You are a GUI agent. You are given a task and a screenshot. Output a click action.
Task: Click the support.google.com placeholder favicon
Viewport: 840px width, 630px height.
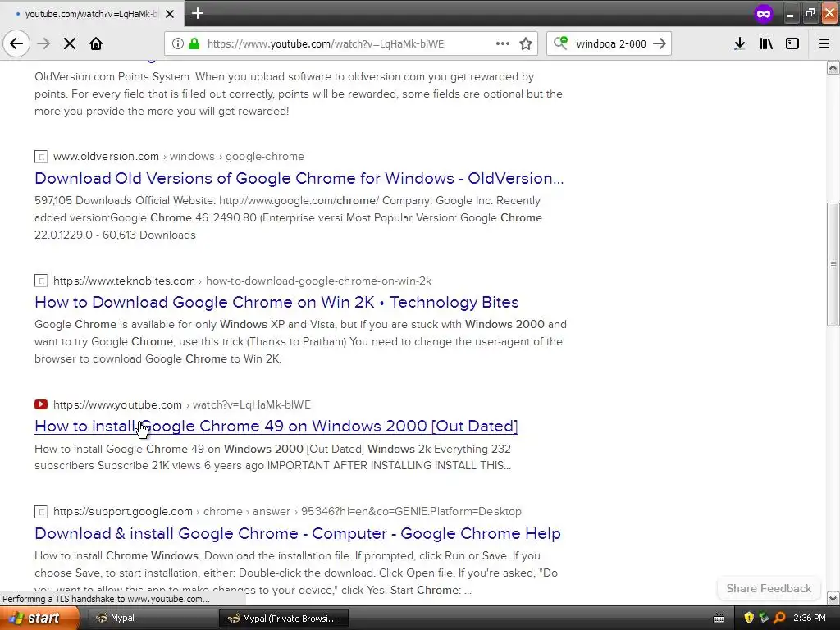coord(41,512)
